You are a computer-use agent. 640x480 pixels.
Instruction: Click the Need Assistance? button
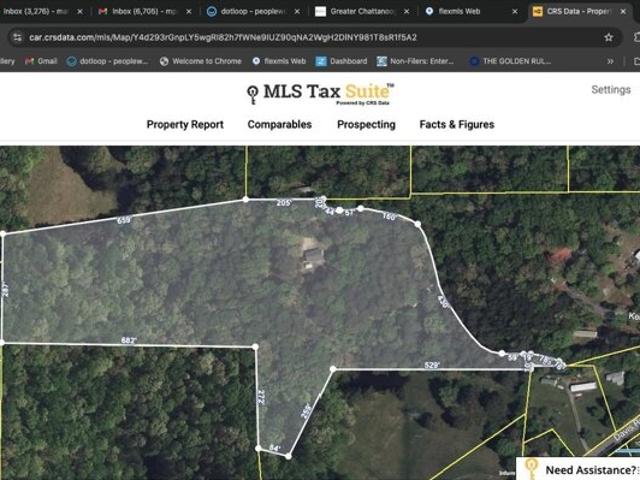pos(590,470)
